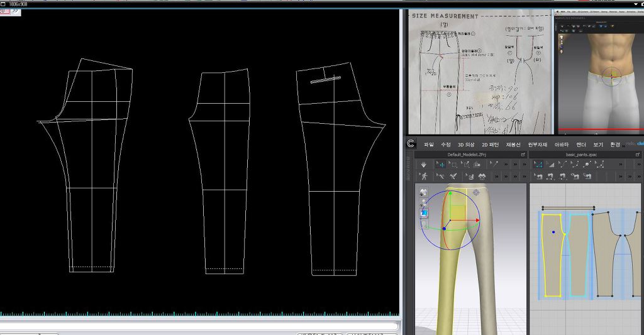This screenshot has height=335, width=644.
Task: Select the 3D line edit tool
Action: 494,164
